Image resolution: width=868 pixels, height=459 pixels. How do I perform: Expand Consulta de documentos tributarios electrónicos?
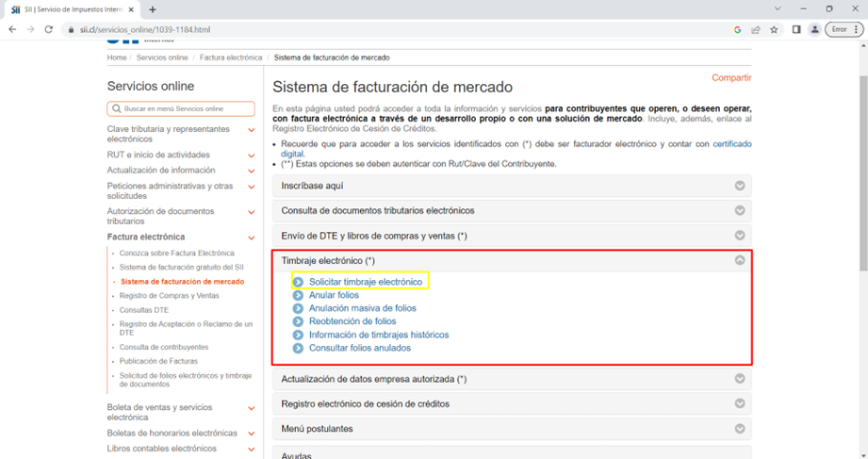click(740, 210)
